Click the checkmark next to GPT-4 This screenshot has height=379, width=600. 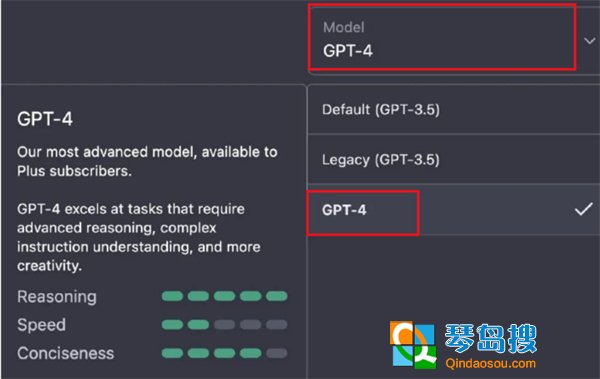pos(584,209)
